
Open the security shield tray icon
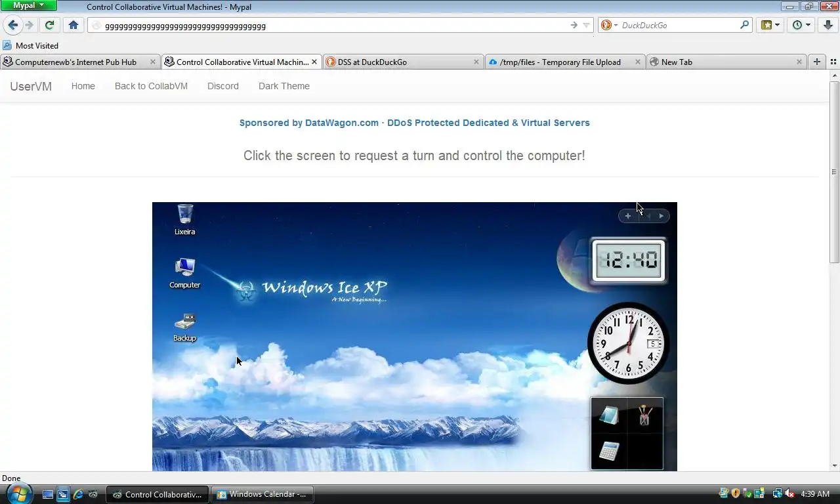click(x=736, y=493)
